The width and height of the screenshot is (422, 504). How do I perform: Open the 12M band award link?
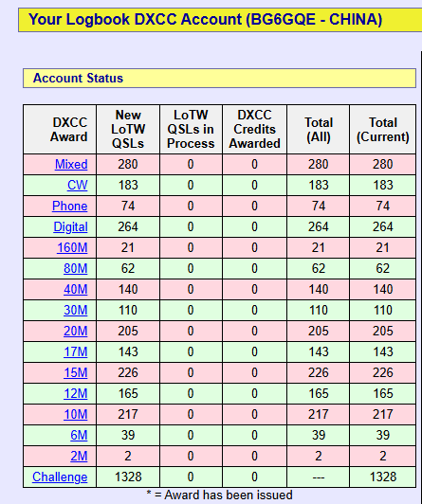[x=76, y=393]
